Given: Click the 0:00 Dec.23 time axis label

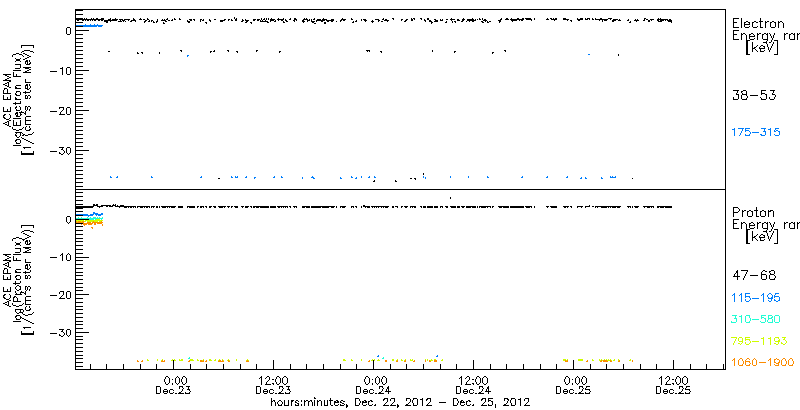Looking at the screenshot, I should tap(173, 385).
